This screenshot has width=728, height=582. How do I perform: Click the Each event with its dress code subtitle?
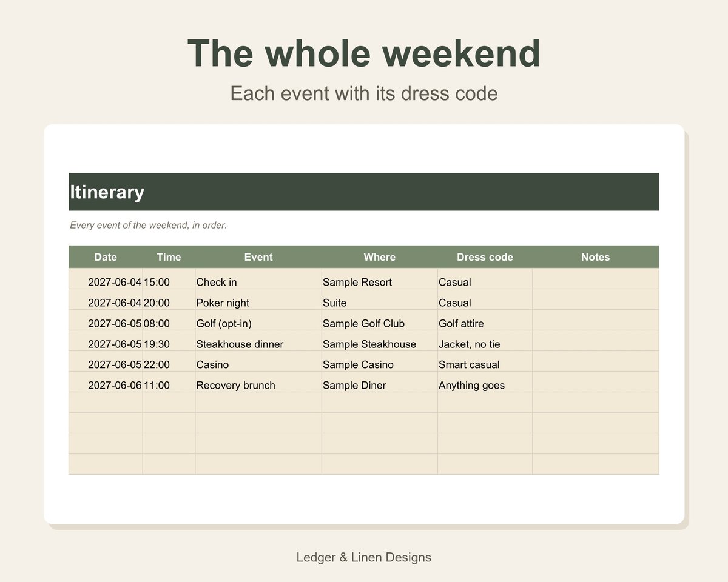click(364, 93)
